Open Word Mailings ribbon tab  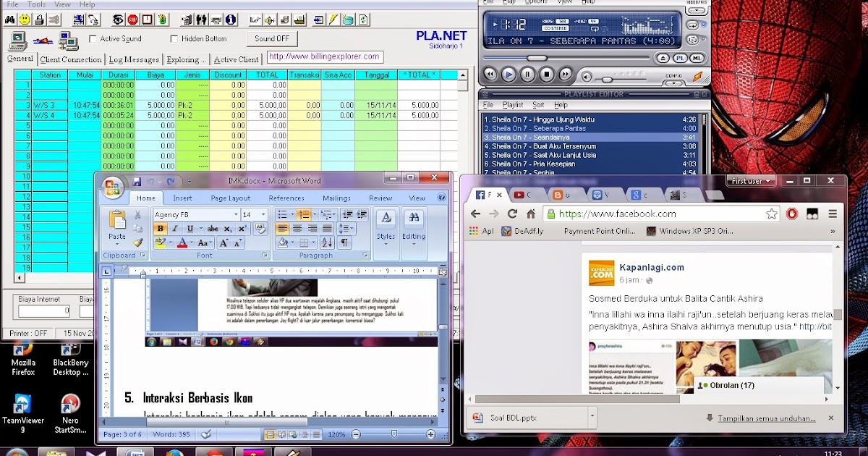tap(336, 198)
